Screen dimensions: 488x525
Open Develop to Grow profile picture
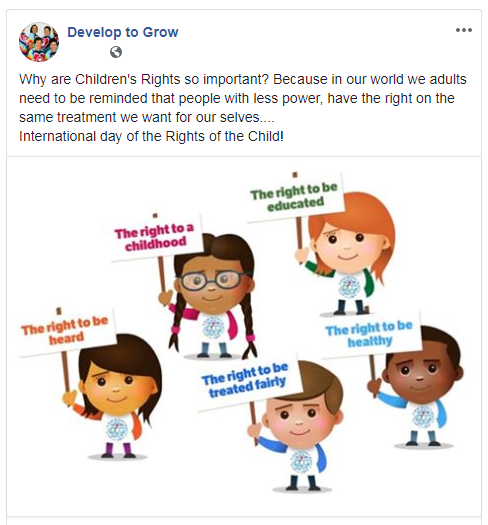(39, 42)
